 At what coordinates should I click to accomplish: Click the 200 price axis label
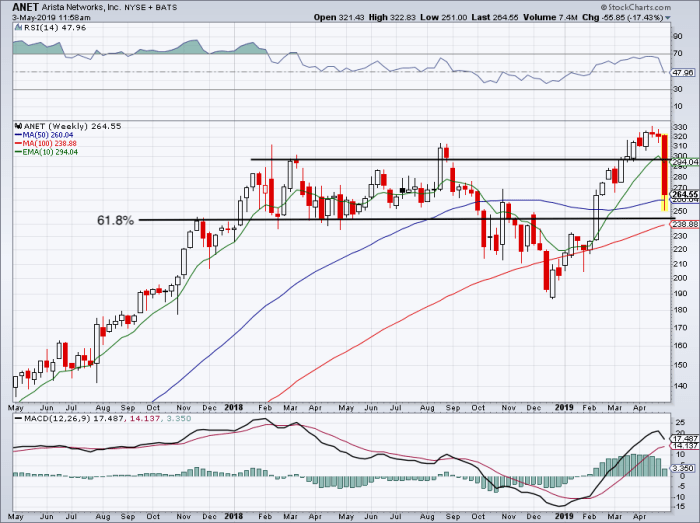pos(681,278)
